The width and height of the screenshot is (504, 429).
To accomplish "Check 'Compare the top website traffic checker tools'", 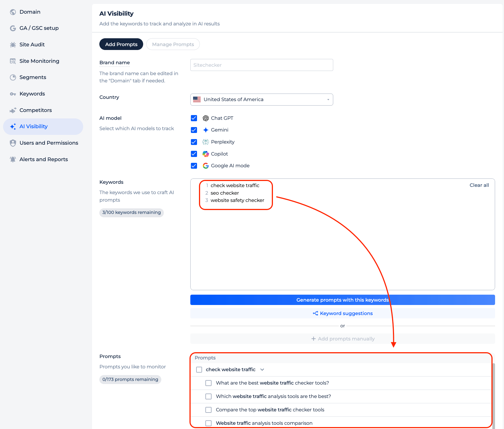I will point(208,410).
